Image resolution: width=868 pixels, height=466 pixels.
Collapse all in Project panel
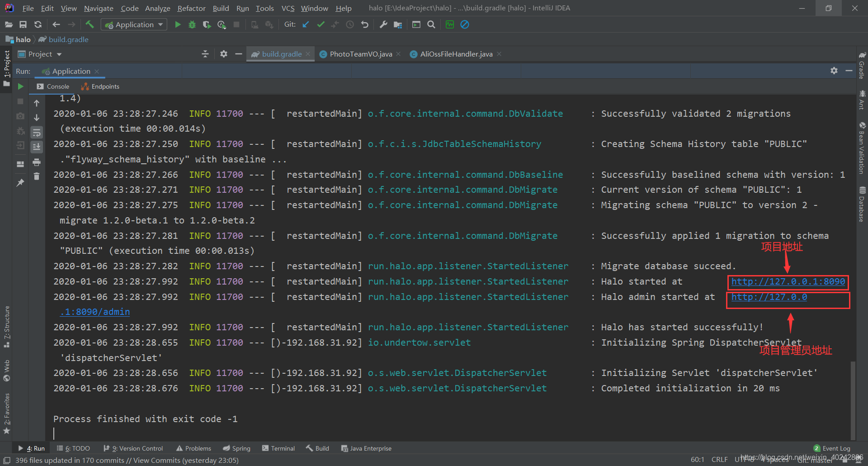[205, 54]
